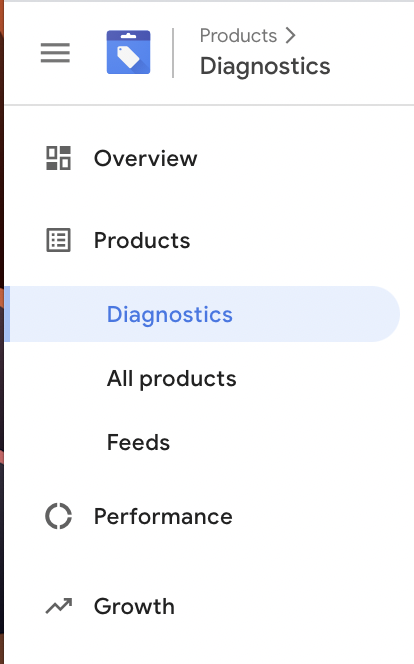Open All products in sidebar
This screenshot has width=414, height=664.
pyautogui.click(x=171, y=379)
